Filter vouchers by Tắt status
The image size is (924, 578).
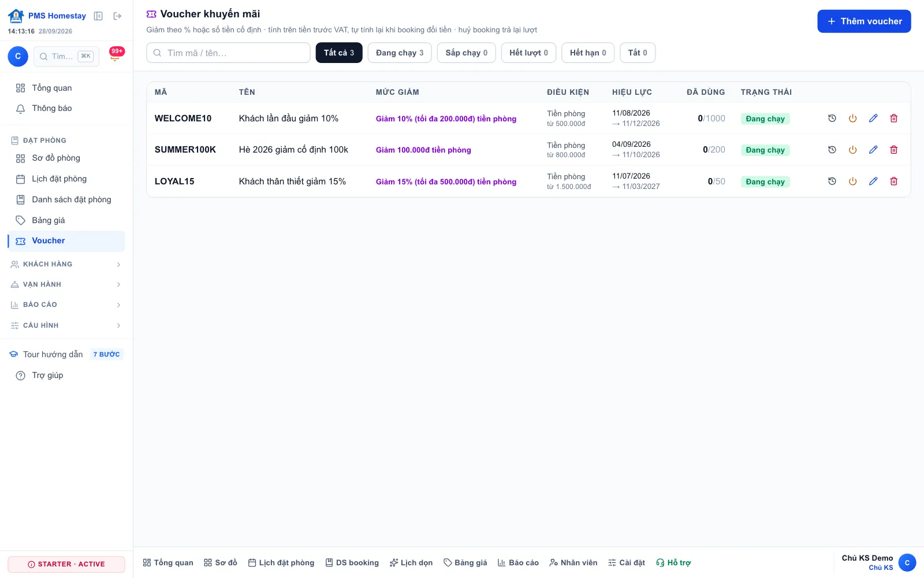pyautogui.click(x=638, y=53)
